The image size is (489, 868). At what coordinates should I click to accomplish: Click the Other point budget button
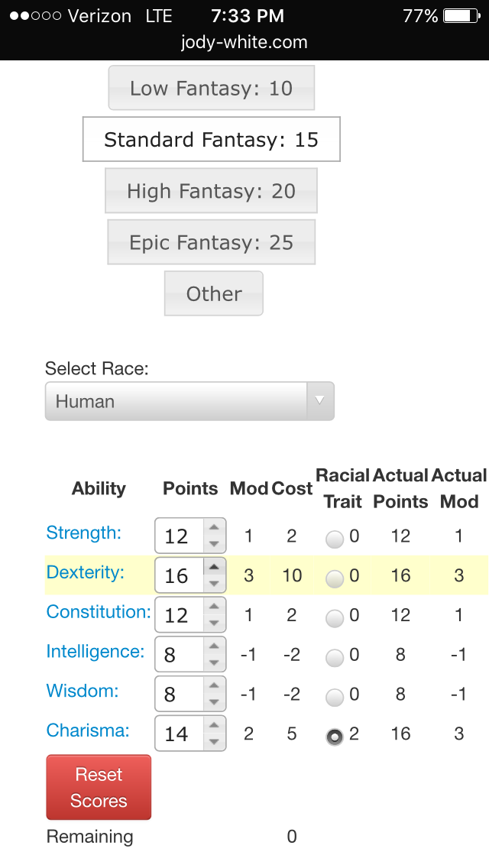(214, 294)
